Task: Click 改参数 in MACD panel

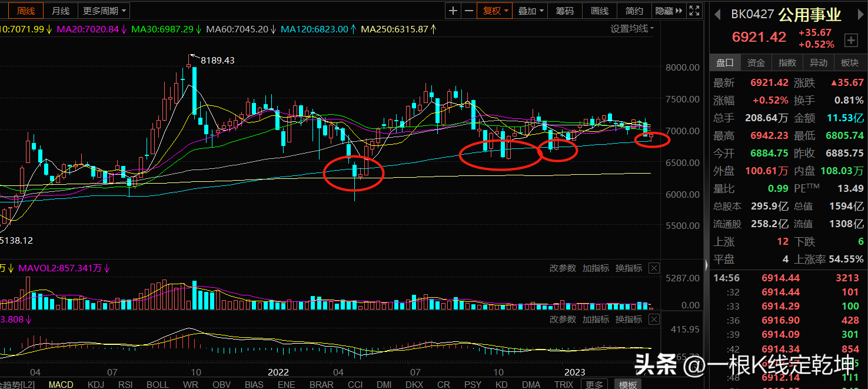Action: [x=563, y=319]
